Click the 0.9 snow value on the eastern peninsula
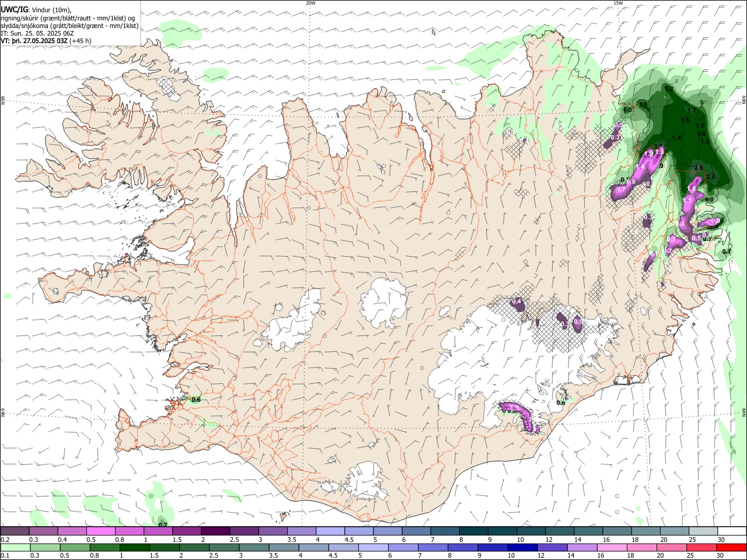 coord(715,220)
